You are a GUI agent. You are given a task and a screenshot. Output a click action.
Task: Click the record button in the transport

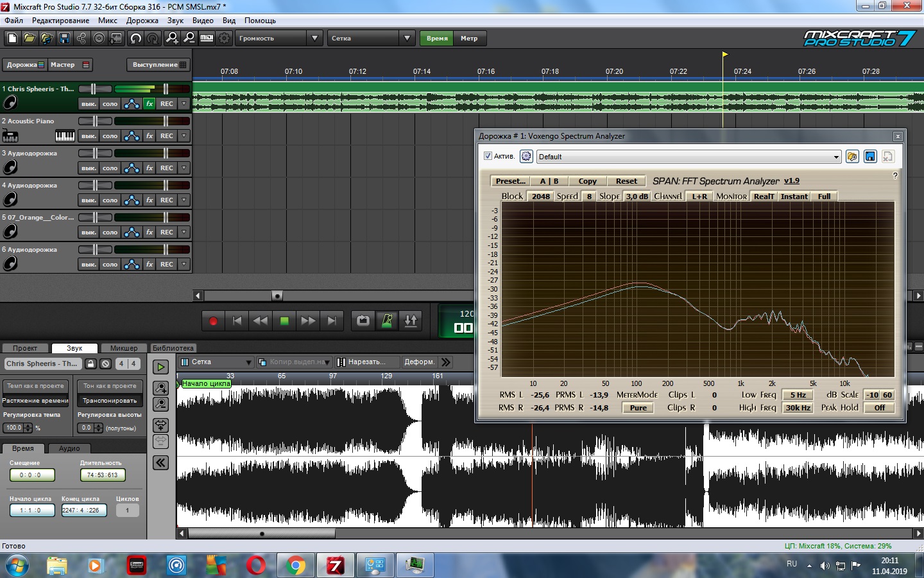(213, 320)
